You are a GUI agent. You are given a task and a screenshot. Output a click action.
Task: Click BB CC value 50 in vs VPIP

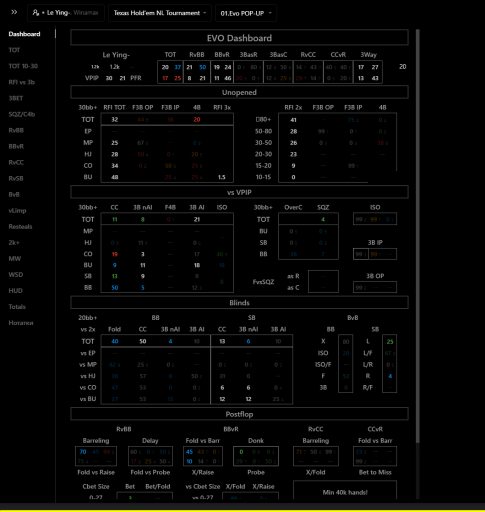[x=115, y=288]
